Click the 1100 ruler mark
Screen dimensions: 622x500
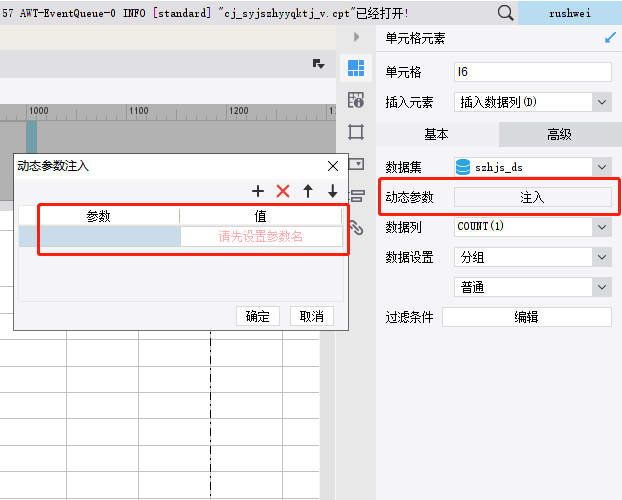point(139,111)
